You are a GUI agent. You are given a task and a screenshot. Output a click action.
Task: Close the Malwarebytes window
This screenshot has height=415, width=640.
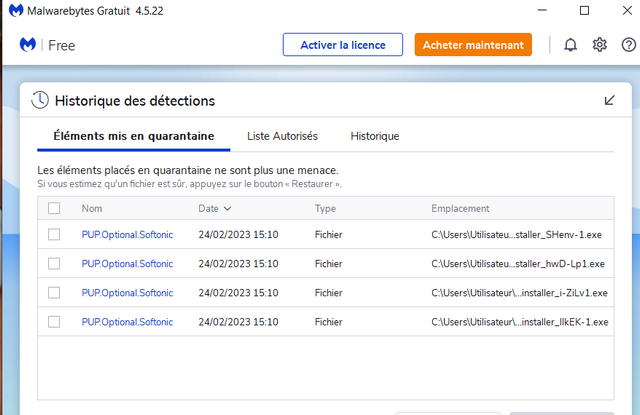627,10
